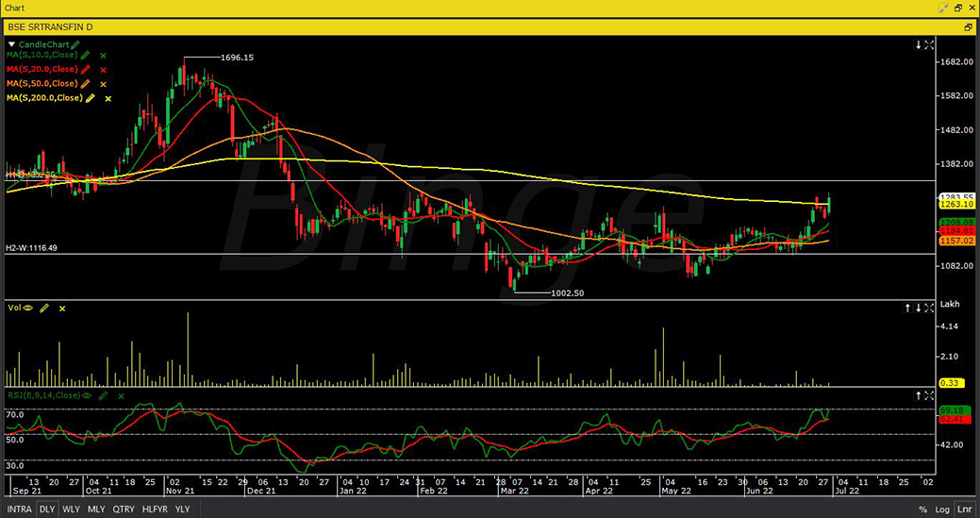Edit the orange MA(S,50.0,Close) indicator pencil
This screenshot has height=518, width=980.
(x=85, y=84)
